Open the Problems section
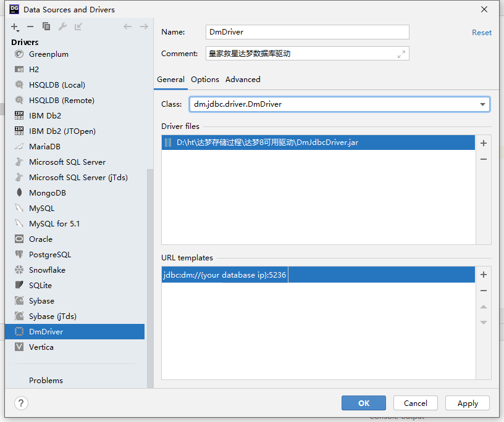 (x=46, y=380)
